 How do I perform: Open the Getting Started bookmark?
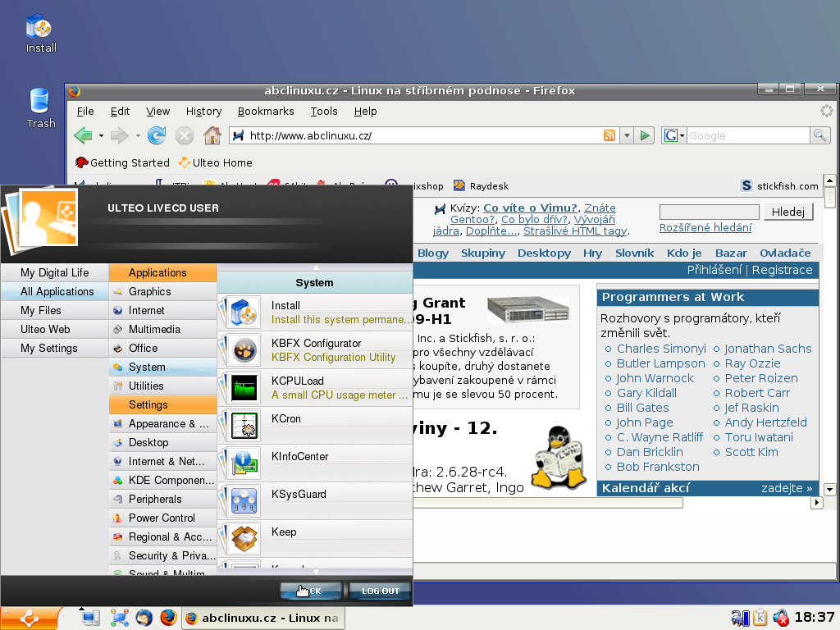[x=122, y=163]
